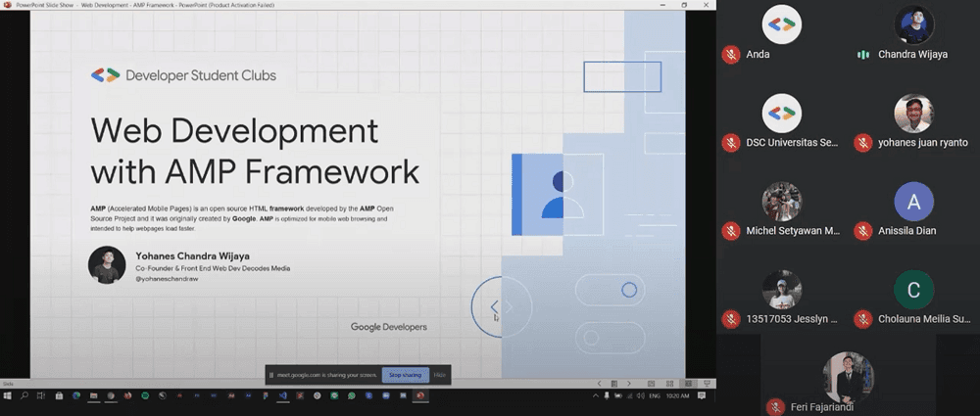980x416 pixels.
Task: Open the Windows Start menu
Action: tap(7, 395)
